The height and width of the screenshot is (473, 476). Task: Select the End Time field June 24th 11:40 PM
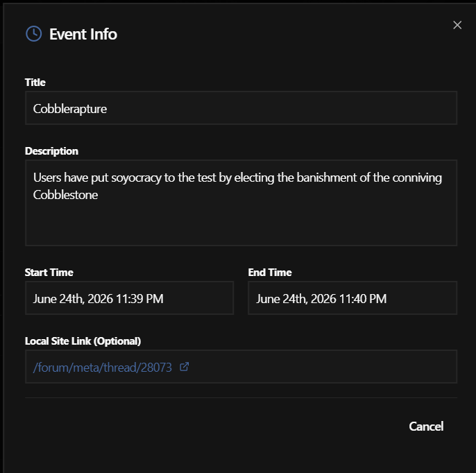[352, 298]
